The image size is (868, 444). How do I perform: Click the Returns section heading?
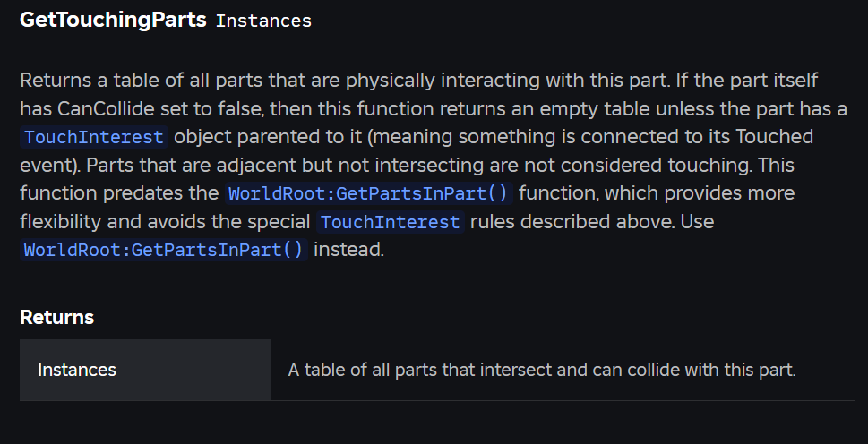(57, 318)
